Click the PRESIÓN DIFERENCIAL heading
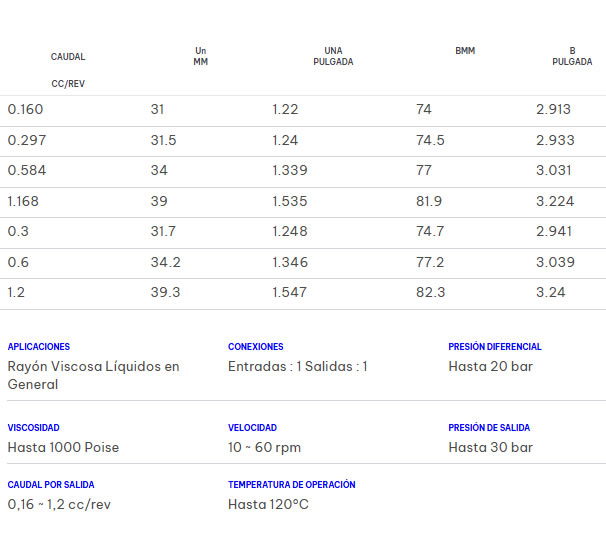Viewport: 606px width, 545px height. point(495,347)
